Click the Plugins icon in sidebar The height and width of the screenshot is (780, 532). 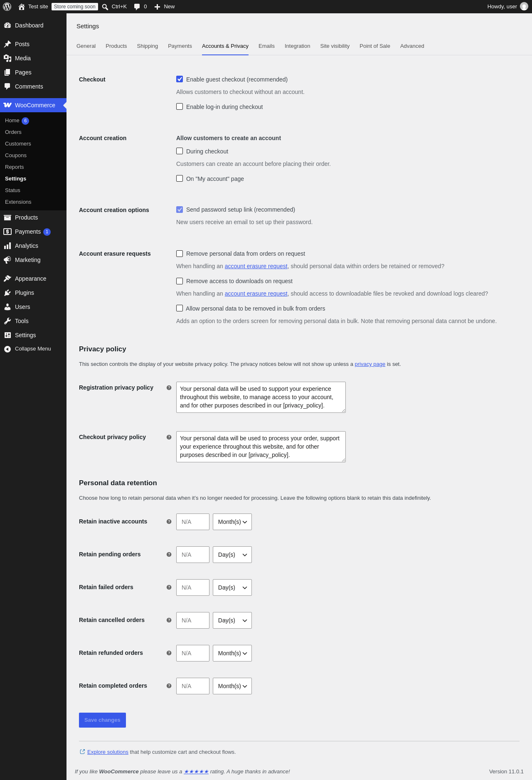[7, 293]
